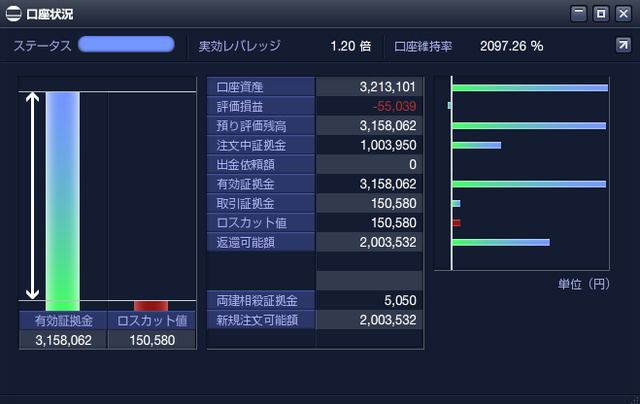Screen dimensions: 640x404
Task: Click the 5,050 value
Action: 400,300
